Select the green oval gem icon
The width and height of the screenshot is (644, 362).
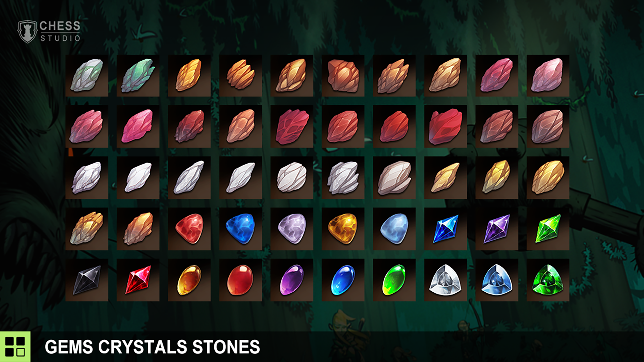coord(394,280)
